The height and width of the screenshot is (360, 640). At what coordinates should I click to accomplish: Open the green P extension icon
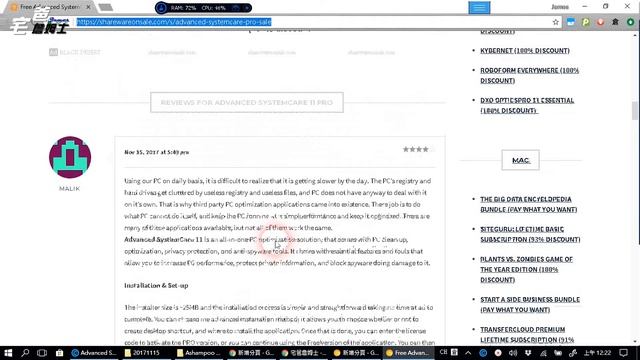[586, 22]
